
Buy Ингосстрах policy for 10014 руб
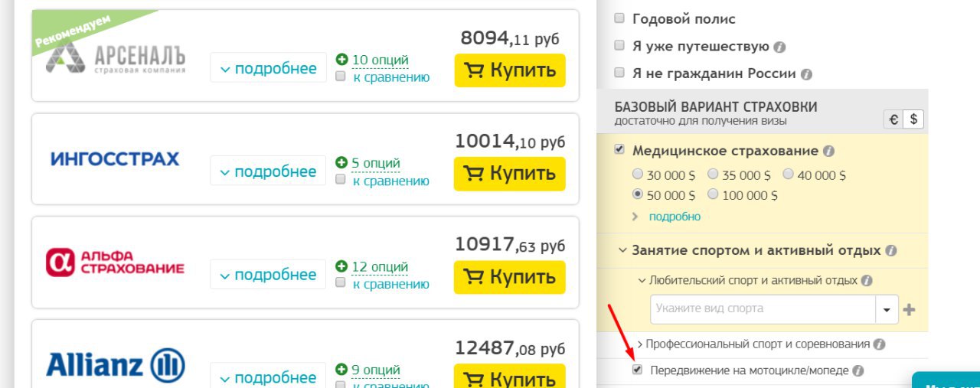pos(510,174)
